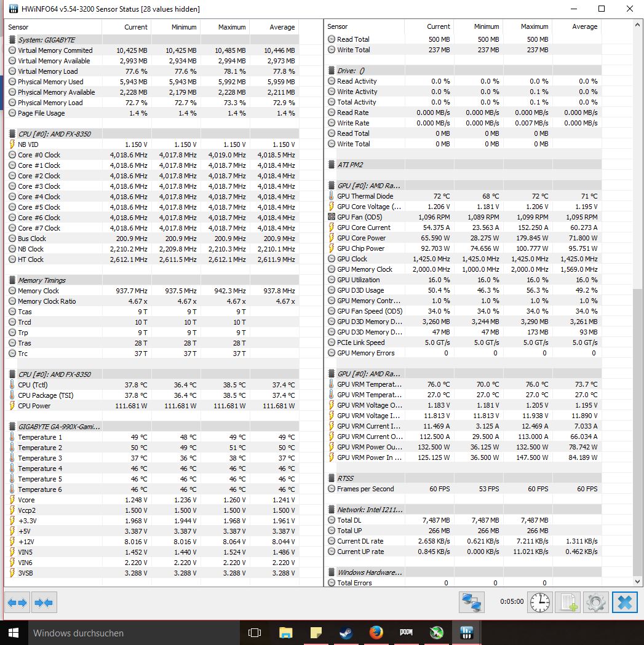Click the lightning icon beside CPU Power
The height and width of the screenshot is (645, 644).
[12, 406]
